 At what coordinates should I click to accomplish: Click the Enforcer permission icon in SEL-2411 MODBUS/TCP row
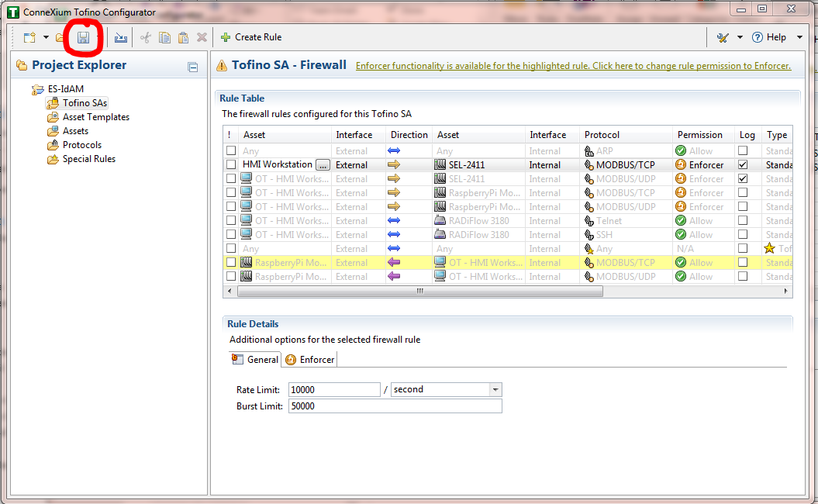coord(680,165)
